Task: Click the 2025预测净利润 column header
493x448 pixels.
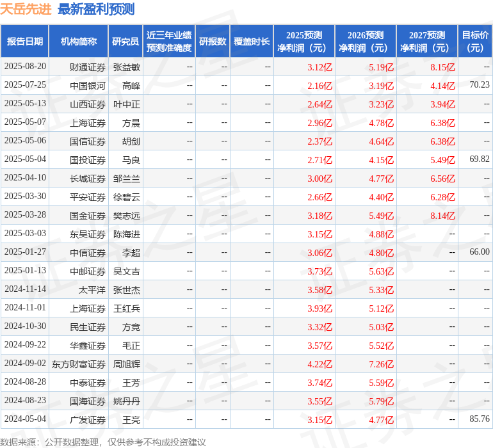Action: (304, 41)
